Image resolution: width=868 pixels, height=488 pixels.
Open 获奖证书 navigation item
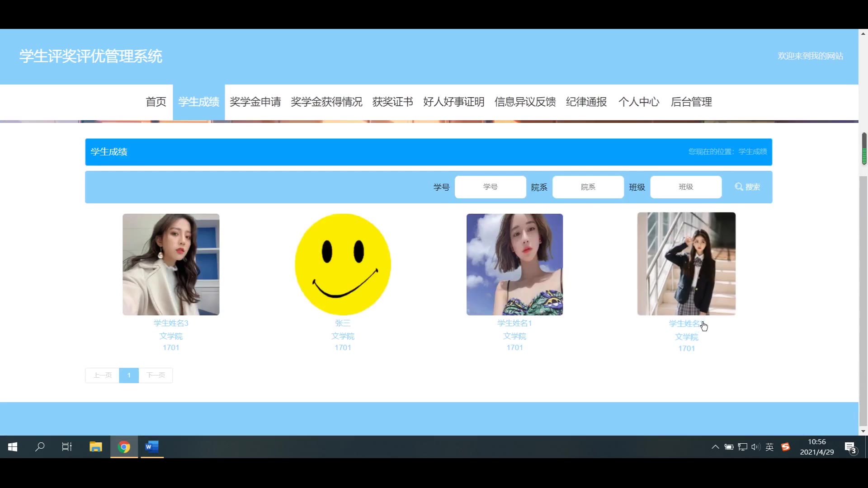tap(393, 102)
